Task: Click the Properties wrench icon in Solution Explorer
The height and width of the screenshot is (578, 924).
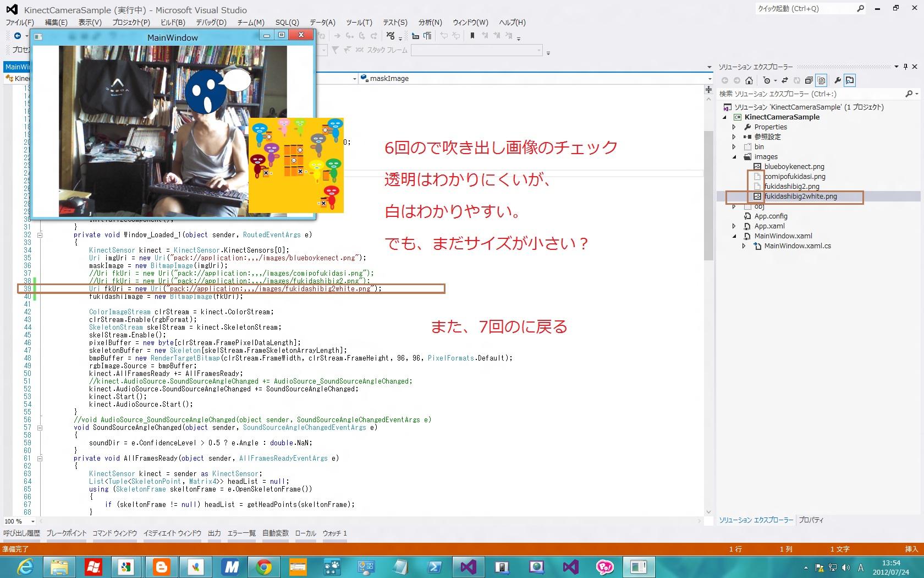Action: click(837, 80)
